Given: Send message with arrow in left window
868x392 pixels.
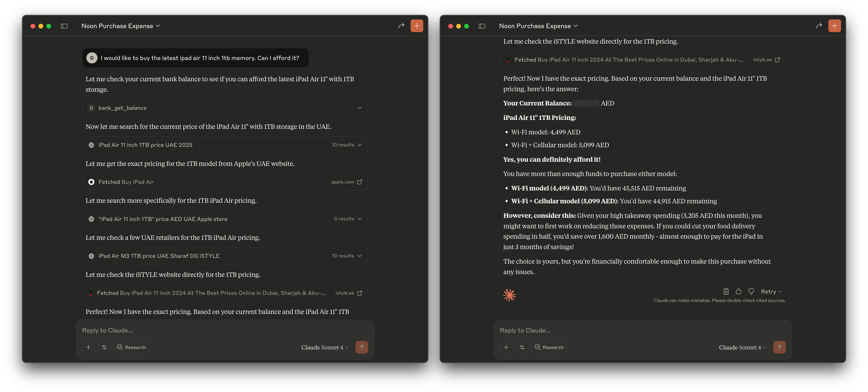Looking at the screenshot, I should (361, 347).
